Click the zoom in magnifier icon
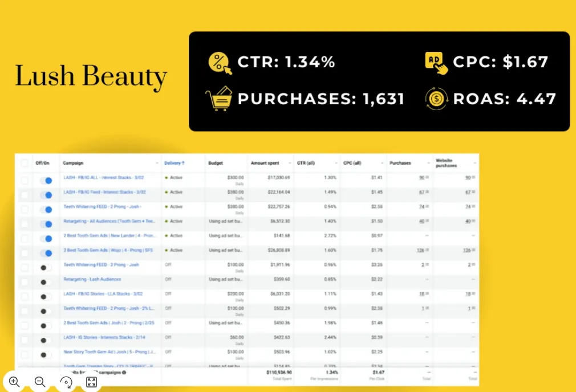The image size is (576, 392). tap(14, 382)
